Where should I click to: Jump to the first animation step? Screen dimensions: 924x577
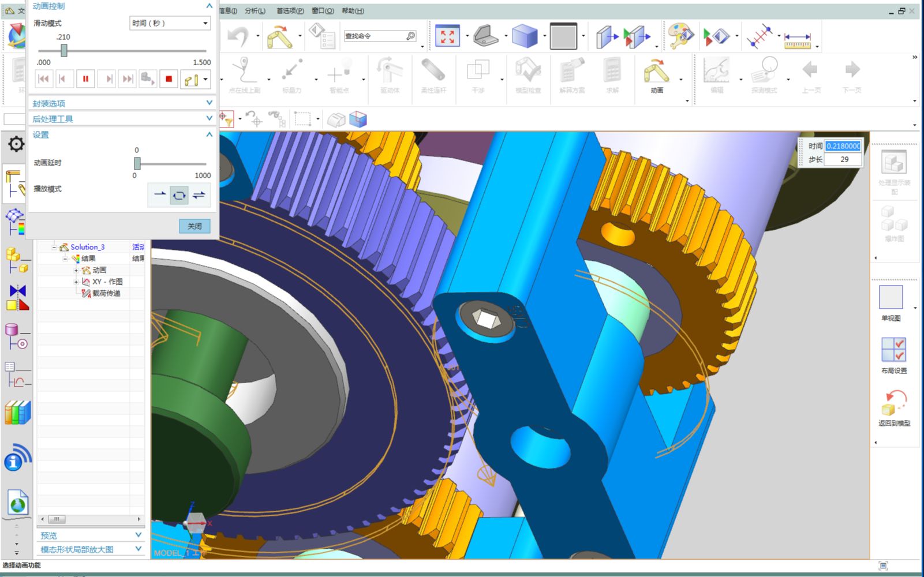[43, 79]
